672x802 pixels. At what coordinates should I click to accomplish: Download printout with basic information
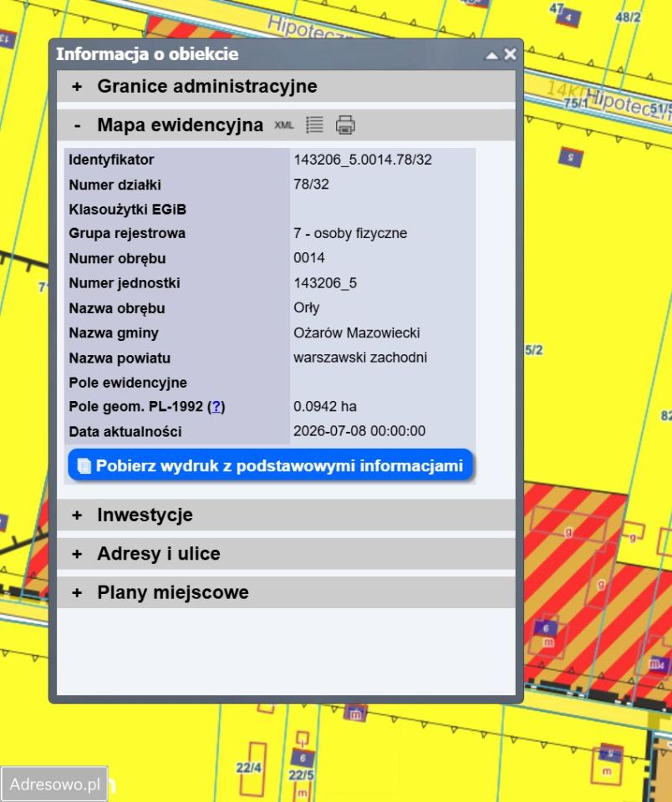(270, 465)
